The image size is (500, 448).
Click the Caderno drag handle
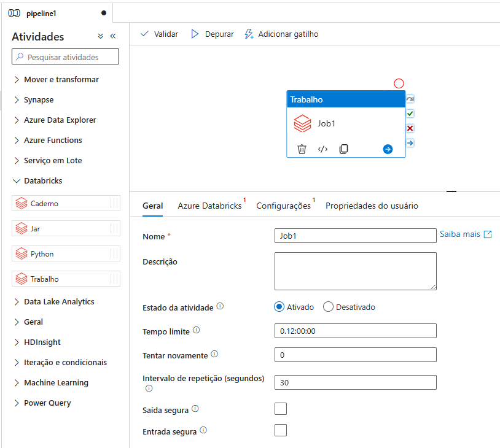[x=114, y=203]
